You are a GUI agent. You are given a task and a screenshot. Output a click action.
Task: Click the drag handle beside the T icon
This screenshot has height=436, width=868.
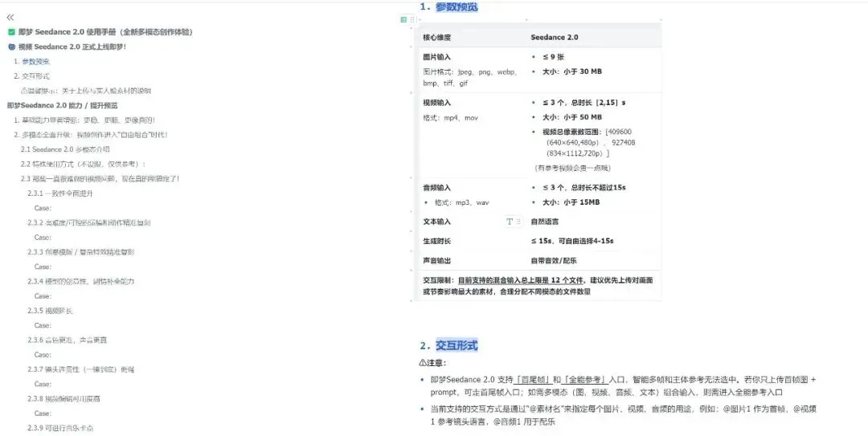point(518,222)
